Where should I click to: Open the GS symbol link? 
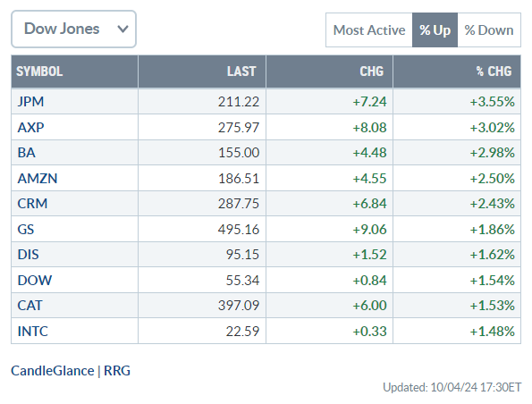[x=26, y=230]
